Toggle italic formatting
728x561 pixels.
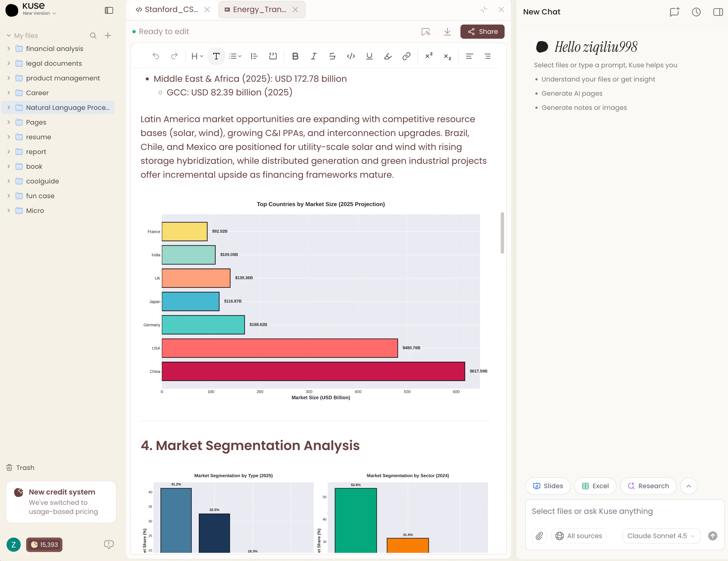313,56
